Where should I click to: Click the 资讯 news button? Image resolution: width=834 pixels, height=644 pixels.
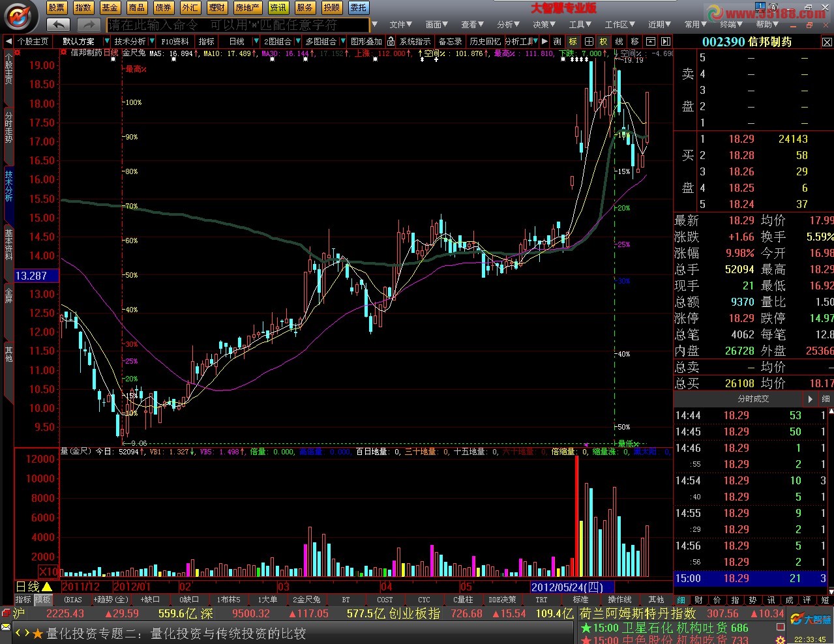278,8
